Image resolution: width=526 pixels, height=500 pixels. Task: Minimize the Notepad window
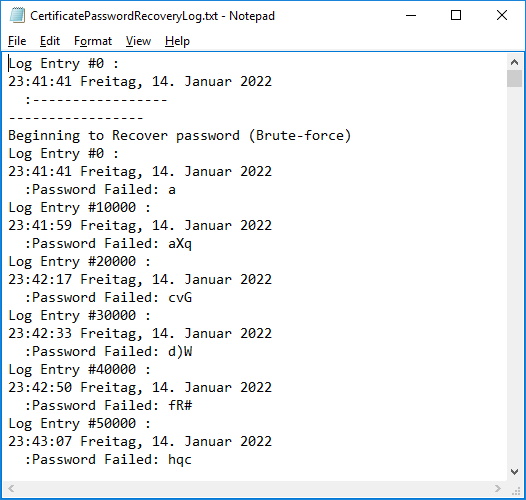411,15
